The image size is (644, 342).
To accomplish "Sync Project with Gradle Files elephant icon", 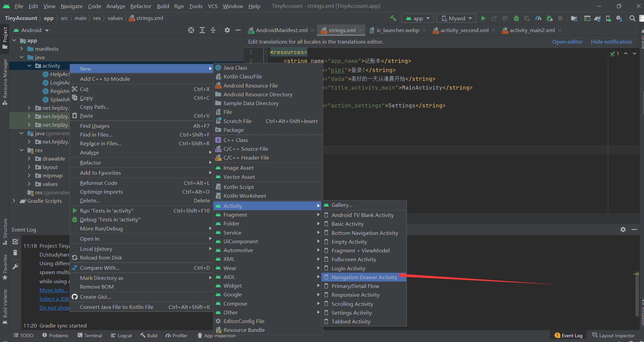I will click(x=597, y=18).
